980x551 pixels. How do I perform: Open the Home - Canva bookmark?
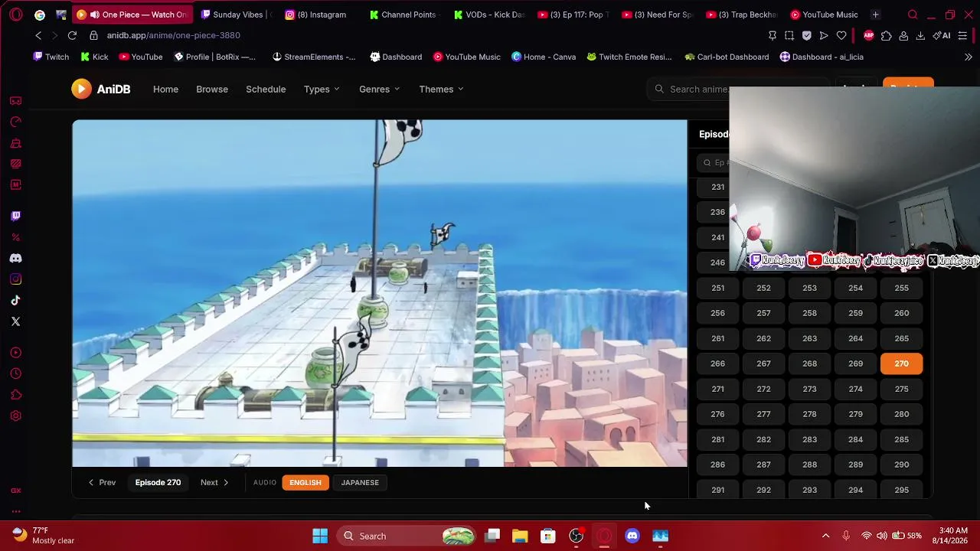544,57
